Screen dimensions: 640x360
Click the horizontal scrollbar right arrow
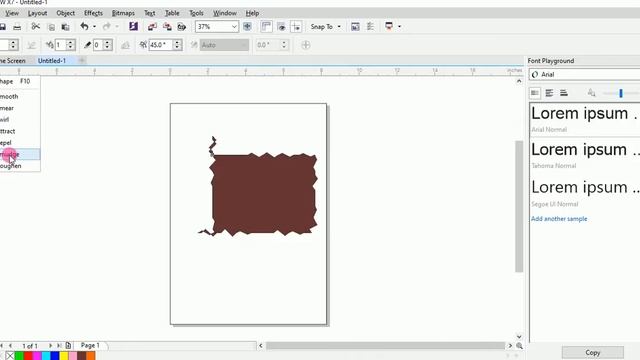[x=510, y=346]
